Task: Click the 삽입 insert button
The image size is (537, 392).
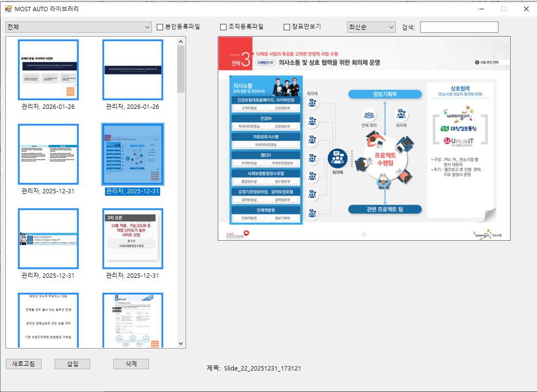Action: tap(72, 364)
